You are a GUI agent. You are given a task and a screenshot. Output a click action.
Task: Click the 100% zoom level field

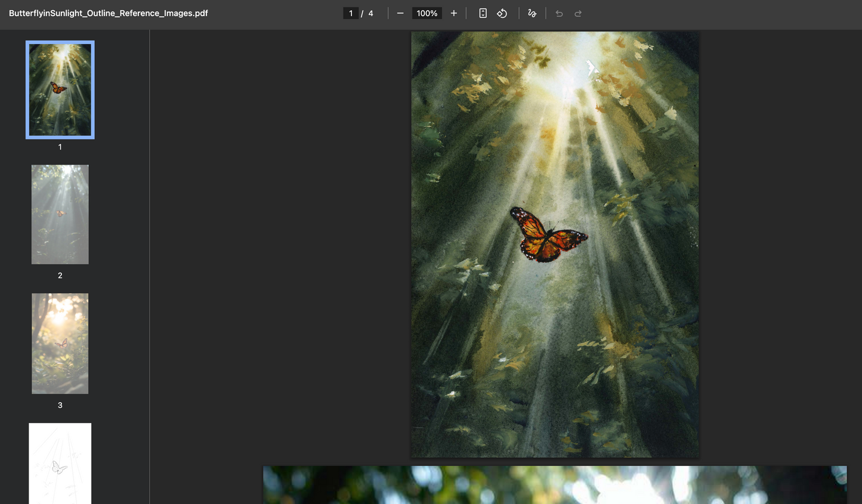tap(427, 13)
